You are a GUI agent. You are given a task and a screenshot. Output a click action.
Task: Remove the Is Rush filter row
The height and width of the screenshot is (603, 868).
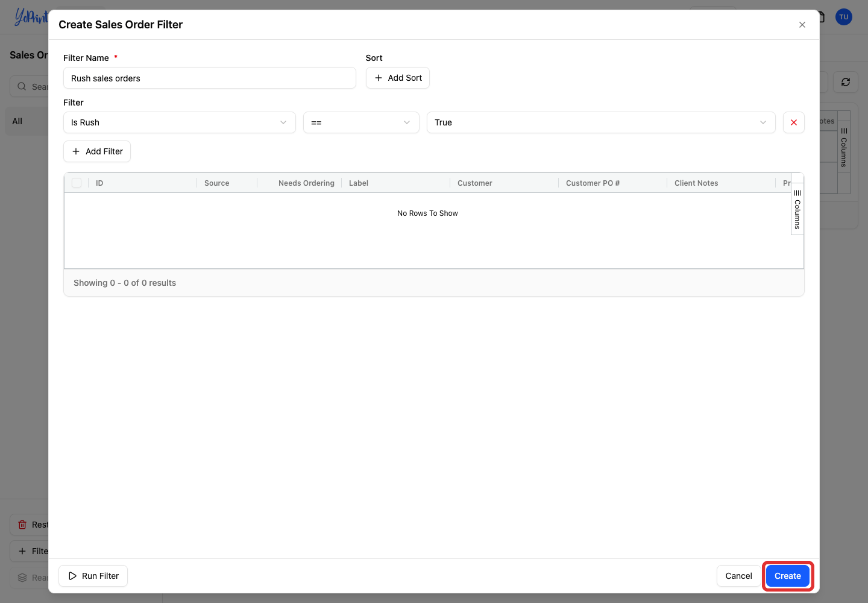pos(794,122)
